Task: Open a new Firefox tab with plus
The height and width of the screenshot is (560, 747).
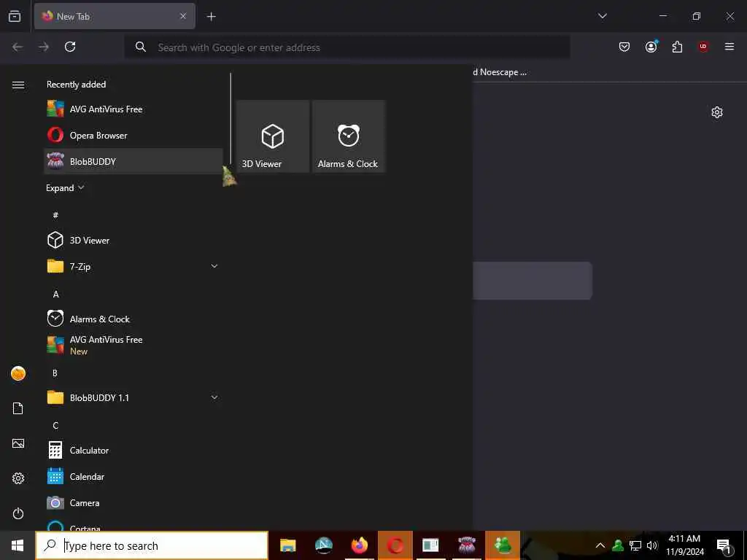Action: coord(211,17)
